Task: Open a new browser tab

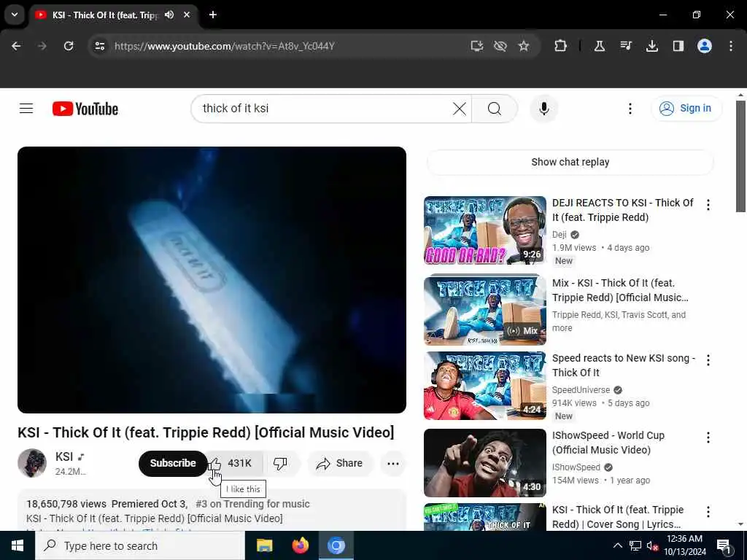Action: click(x=213, y=15)
